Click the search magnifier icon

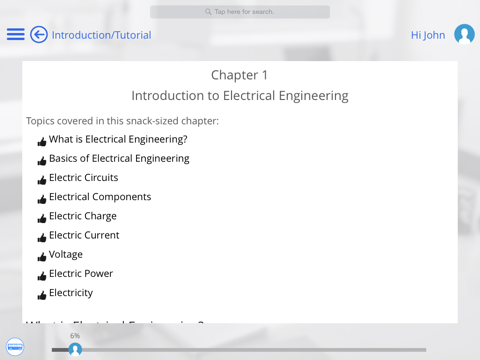pyautogui.click(x=208, y=12)
